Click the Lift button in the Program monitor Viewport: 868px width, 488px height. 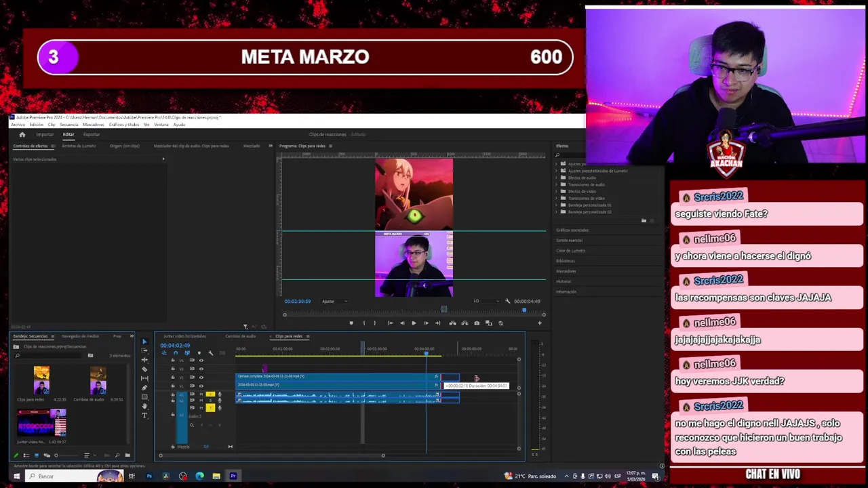click(452, 323)
